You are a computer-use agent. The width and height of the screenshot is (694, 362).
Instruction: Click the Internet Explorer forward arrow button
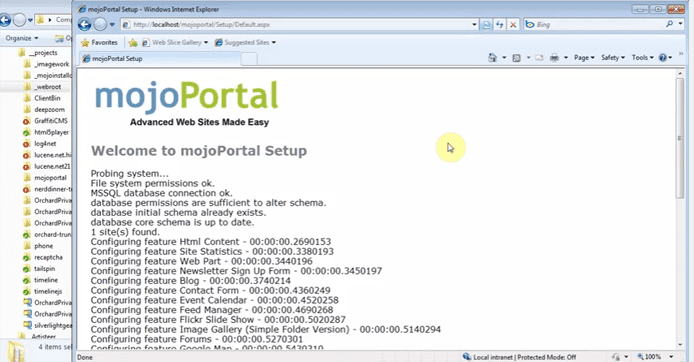(x=100, y=24)
